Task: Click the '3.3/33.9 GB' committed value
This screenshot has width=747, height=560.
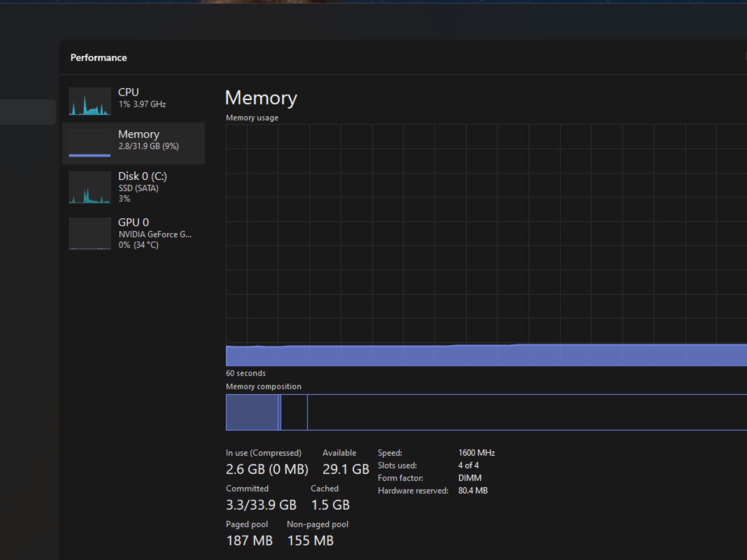Action: 261,505
